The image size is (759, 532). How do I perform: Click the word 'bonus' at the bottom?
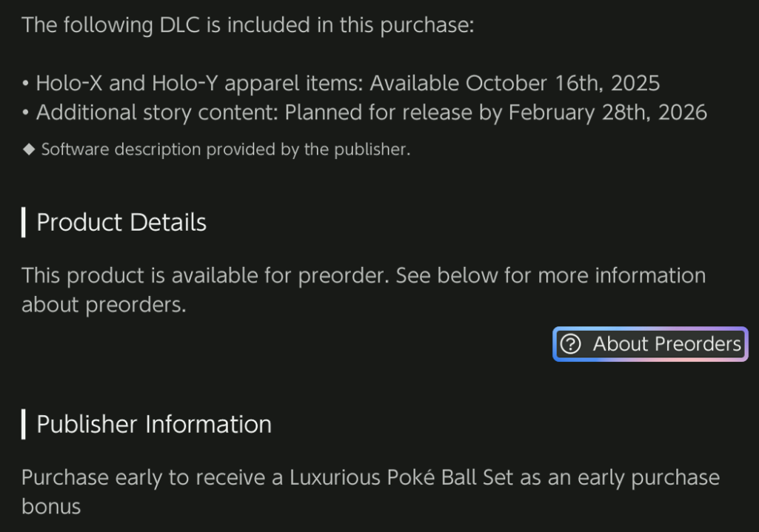click(x=50, y=507)
